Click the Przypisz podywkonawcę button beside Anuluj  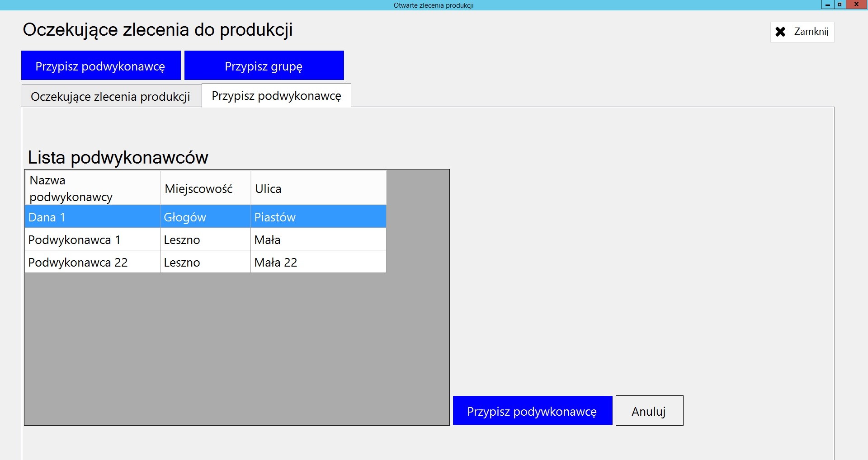(x=533, y=411)
